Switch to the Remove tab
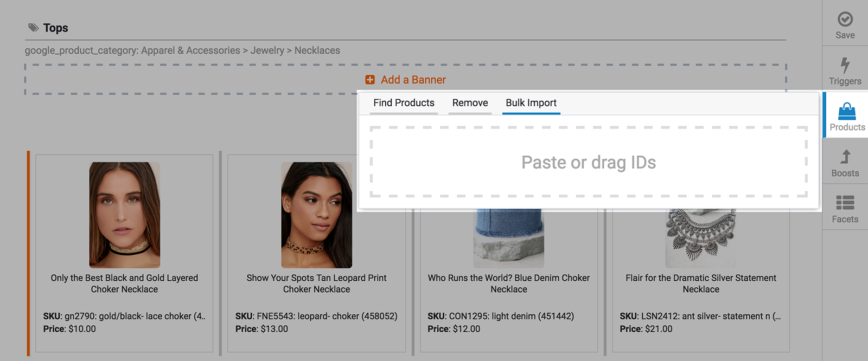 tap(470, 103)
